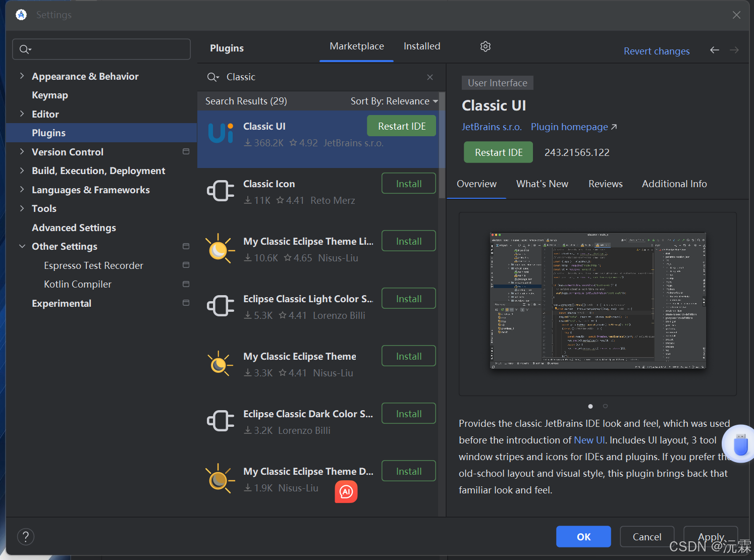Expand Appearance & Behavior settings
The height and width of the screenshot is (560, 754).
[22, 76]
